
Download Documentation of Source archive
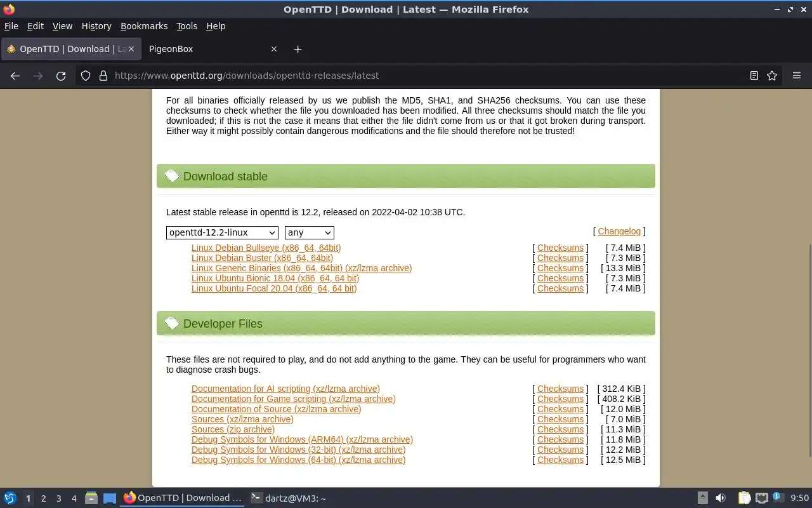277,409
